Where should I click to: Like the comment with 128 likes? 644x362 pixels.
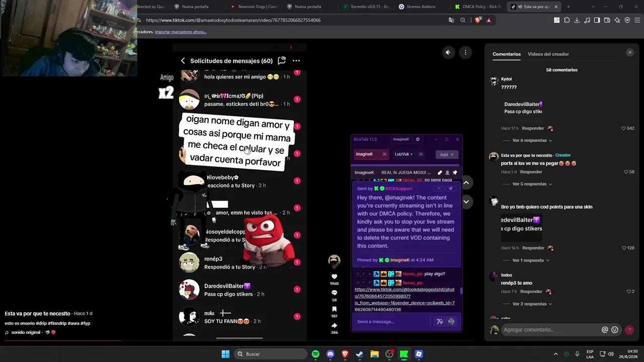tap(624, 248)
